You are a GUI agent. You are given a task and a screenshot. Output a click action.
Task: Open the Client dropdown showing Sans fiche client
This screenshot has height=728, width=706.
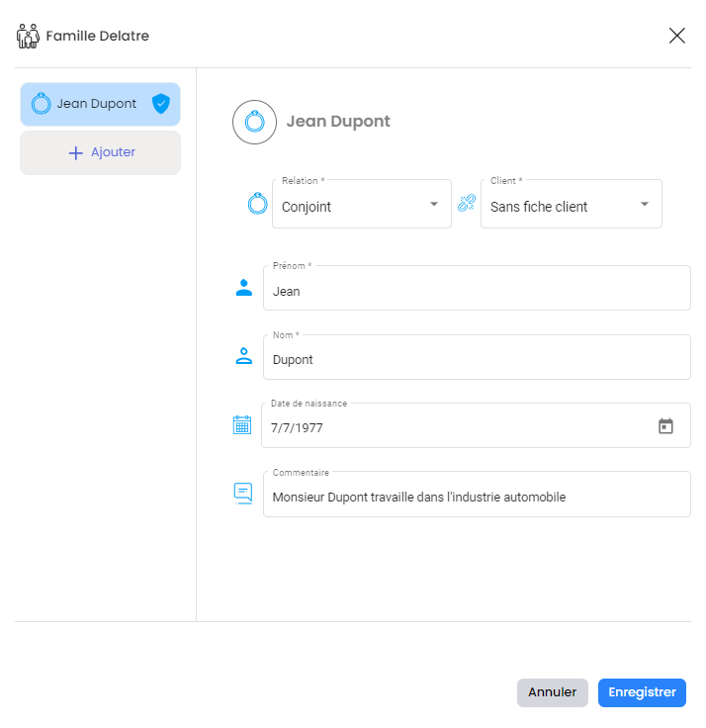pyautogui.click(x=572, y=204)
